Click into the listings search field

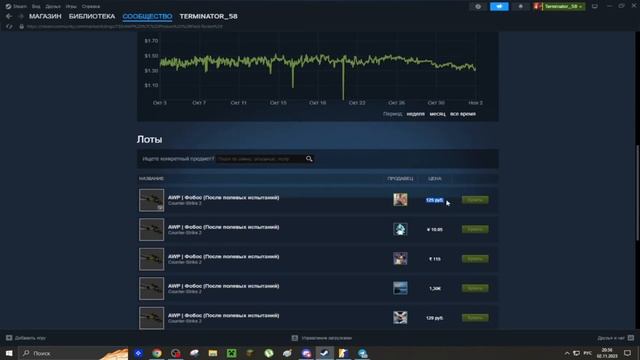tap(260, 159)
